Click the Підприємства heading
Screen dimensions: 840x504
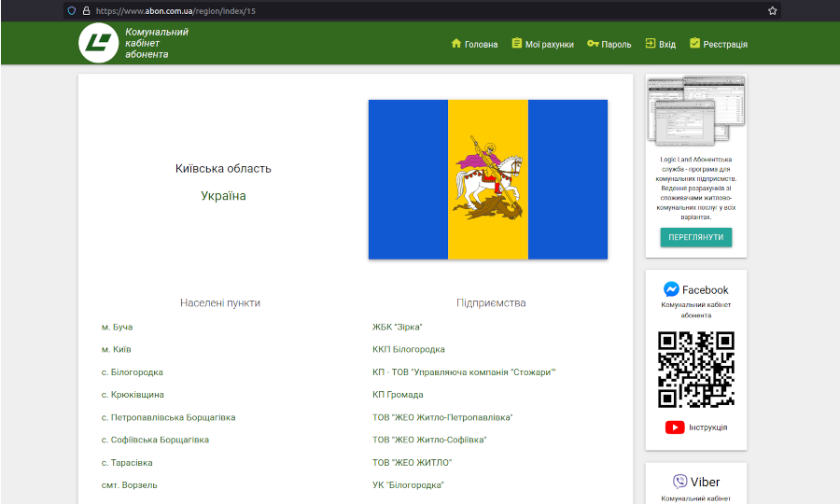491,303
